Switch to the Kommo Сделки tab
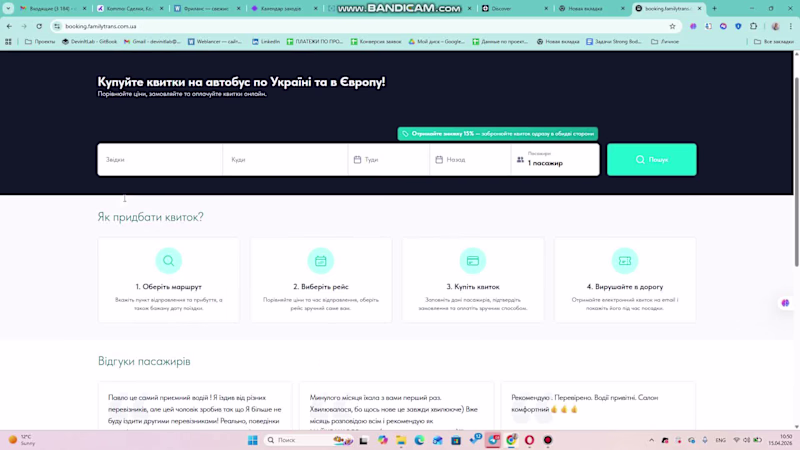The image size is (800, 450). tap(130, 8)
